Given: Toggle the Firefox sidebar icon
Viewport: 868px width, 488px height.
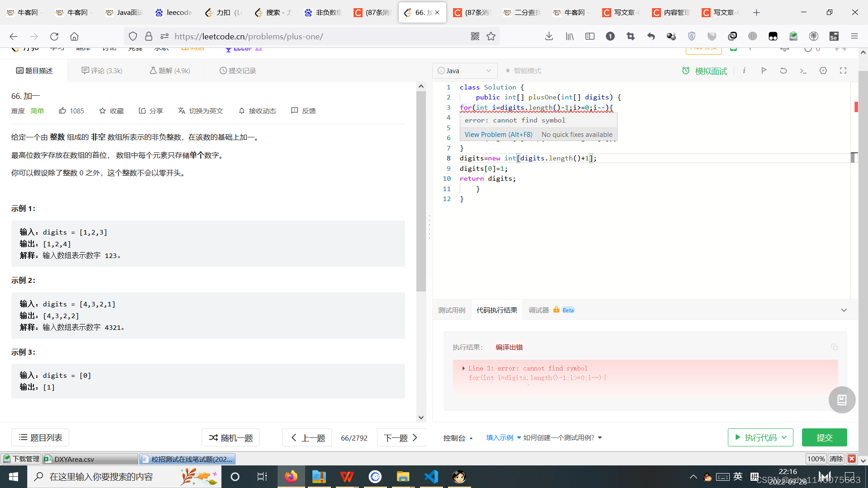Looking at the screenshot, I should click(590, 37).
